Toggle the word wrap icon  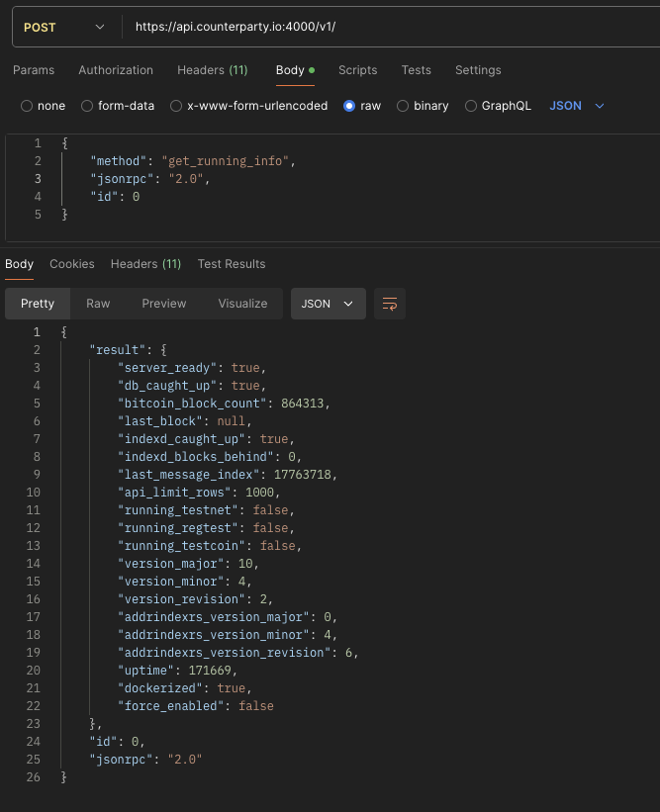click(390, 304)
